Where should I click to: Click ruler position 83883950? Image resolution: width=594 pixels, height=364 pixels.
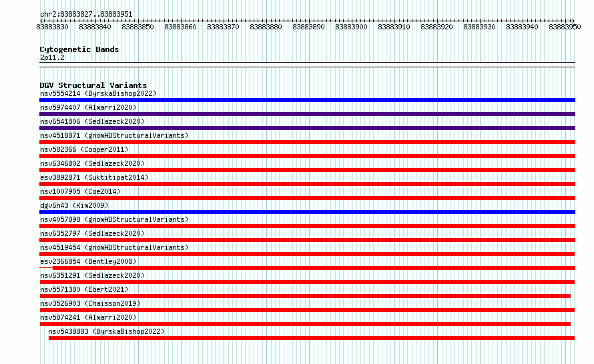pyautogui.click(x=565, y=27)
